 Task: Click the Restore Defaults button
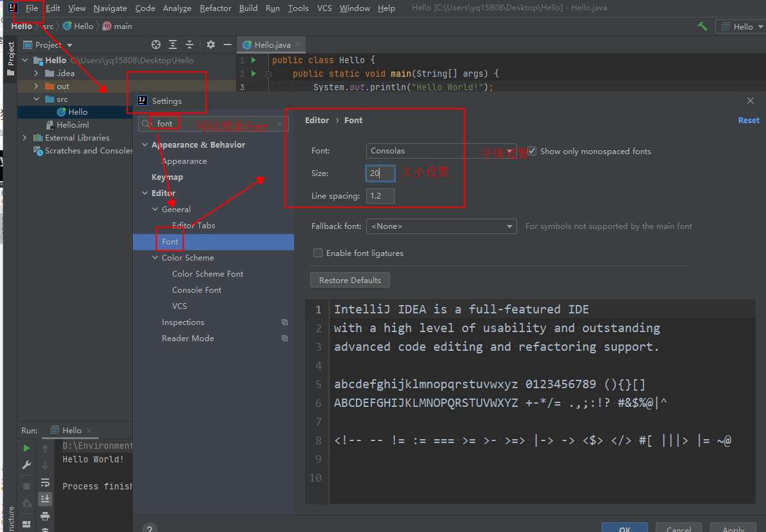(x=349, y=280)
